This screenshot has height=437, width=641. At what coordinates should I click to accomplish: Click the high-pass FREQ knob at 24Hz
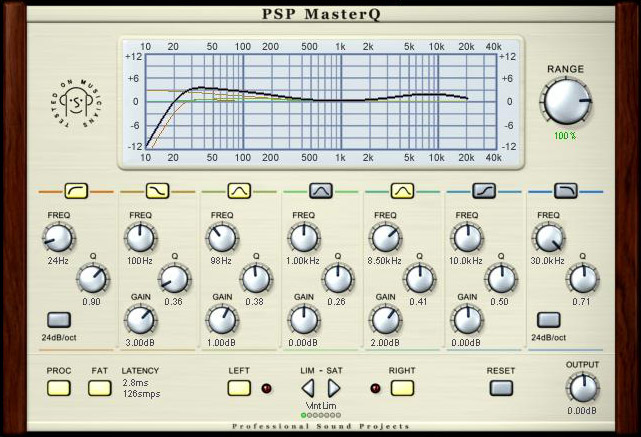point(58,238)
